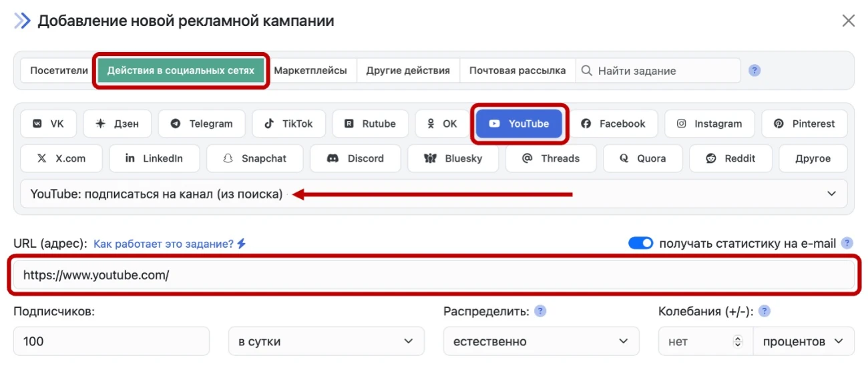This screenshot has height=368, width=868.
Task: Select the TikTok platform button
Action: pyautogui.click(x=288, y=124)
